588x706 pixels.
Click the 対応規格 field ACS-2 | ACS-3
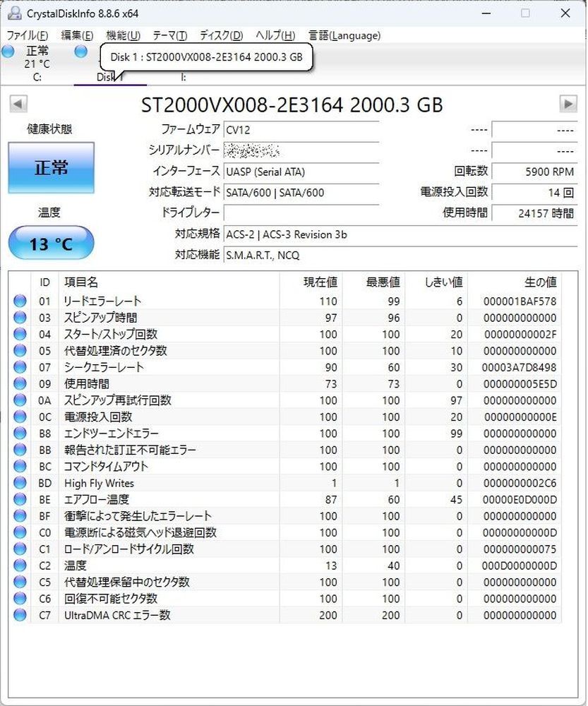(400, 234)
